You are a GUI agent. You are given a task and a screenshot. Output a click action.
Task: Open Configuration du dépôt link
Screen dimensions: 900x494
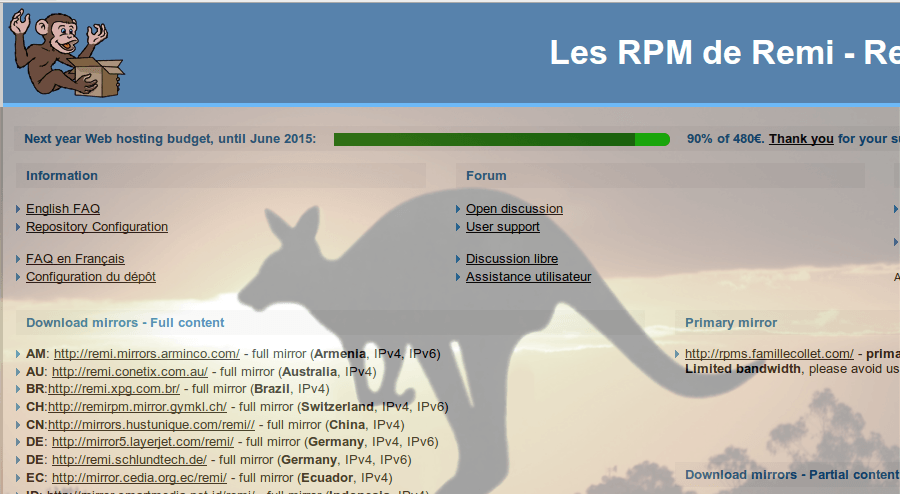(91, 277)
